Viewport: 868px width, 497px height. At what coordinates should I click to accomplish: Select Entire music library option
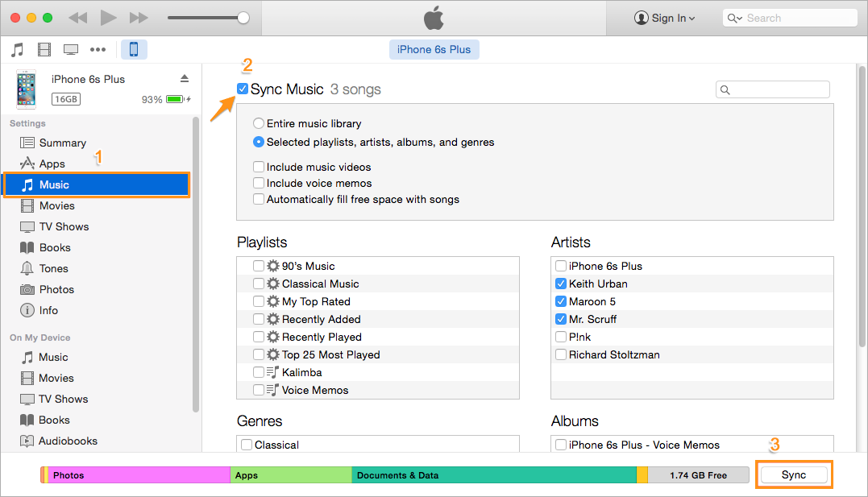(x=259, y=123)
